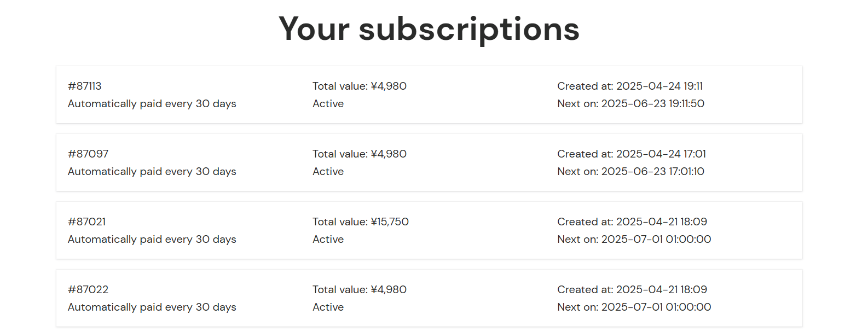Click 'Next on: 2025-06-23 17:01:10' text

(630, 171)
